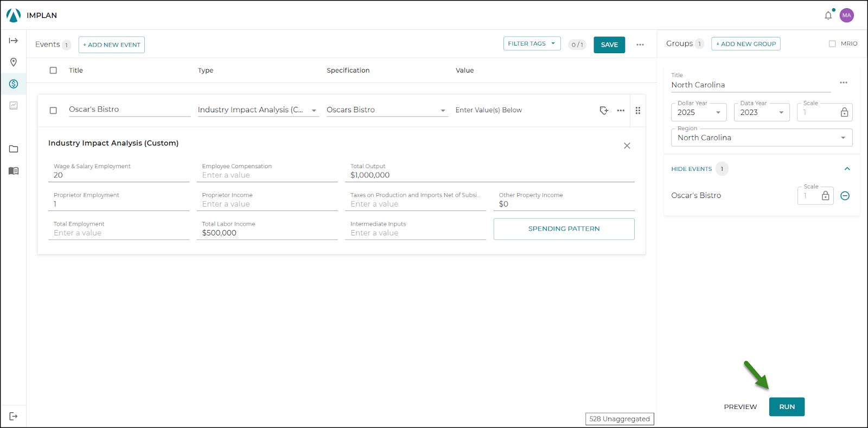868x428 pixels.
Task: Edit the Oscar's Bistro title field
Action: click(x=130, y=110)
